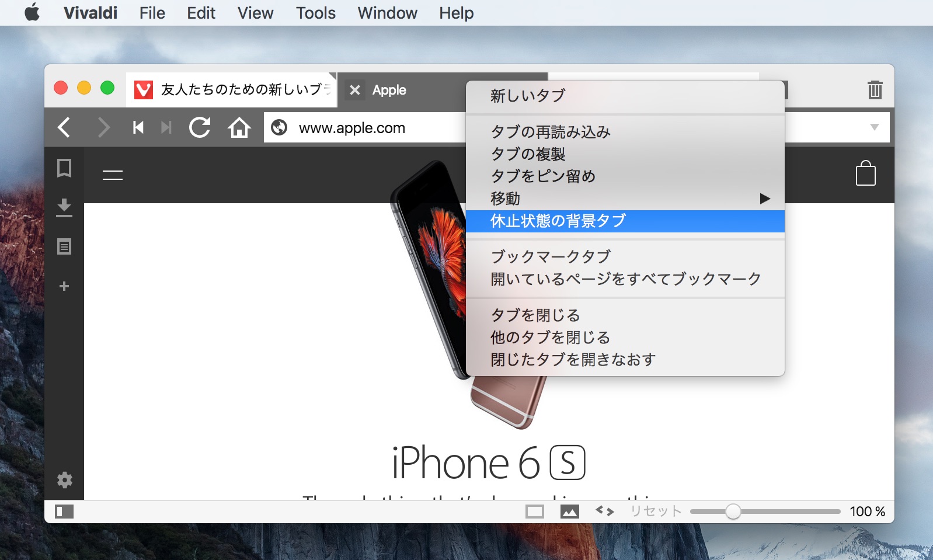Viewport: 933px width, 560px height.
Task: Close the Apple tab
Action: click(354, 90)
